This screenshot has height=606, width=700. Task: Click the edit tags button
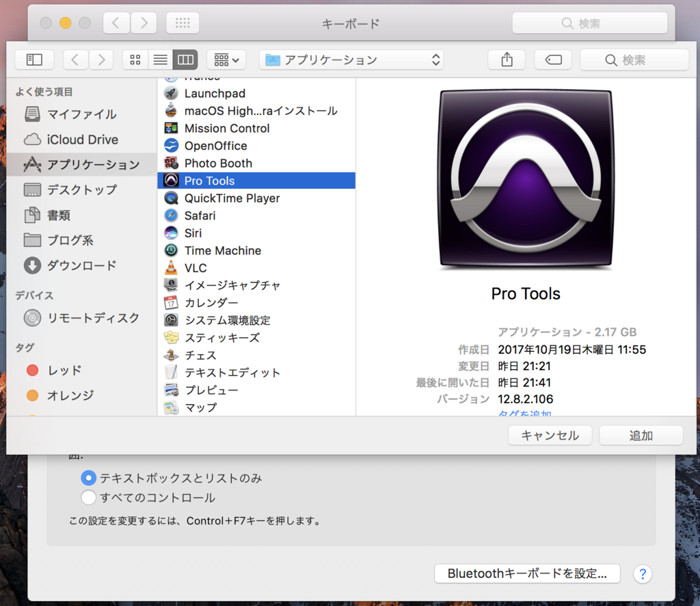[553, 60]
